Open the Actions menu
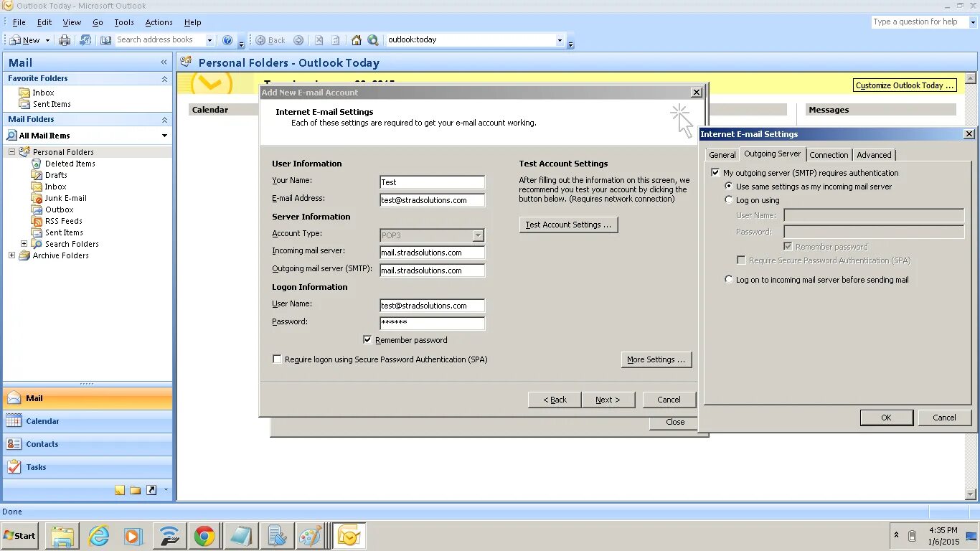980x551 pixels. click(159, 22)
